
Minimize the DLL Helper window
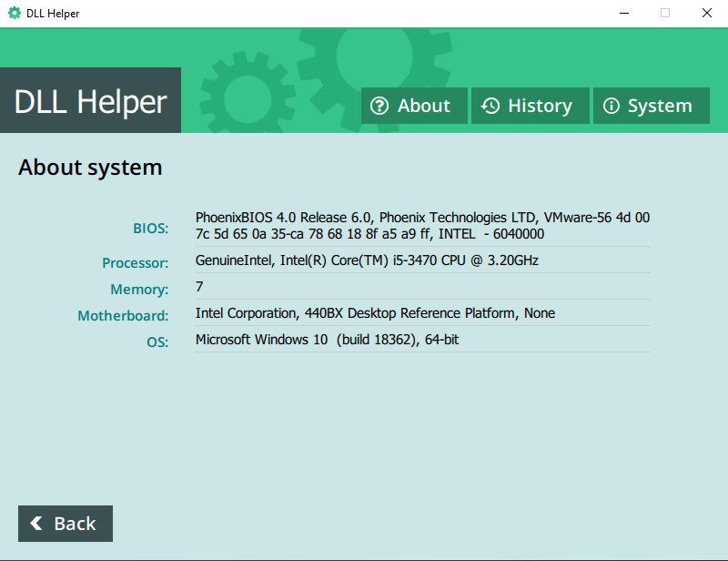(x=624, y=13)
